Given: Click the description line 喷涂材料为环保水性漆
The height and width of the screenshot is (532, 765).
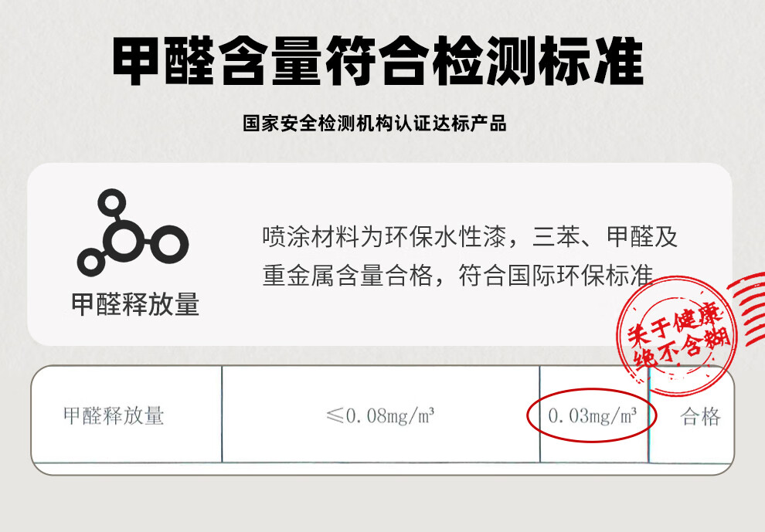Looking at the screenshot, I should (x=385, y=237).
